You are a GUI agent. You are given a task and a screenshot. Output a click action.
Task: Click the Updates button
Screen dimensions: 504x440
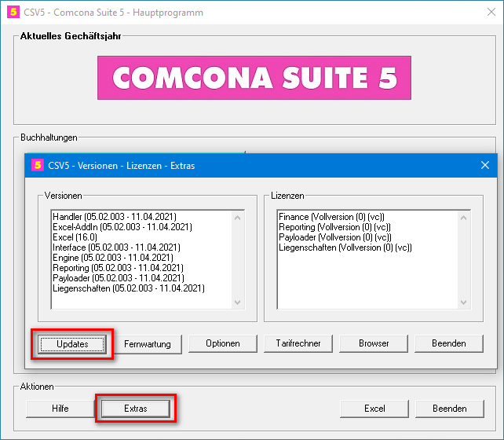coord(72,344)
